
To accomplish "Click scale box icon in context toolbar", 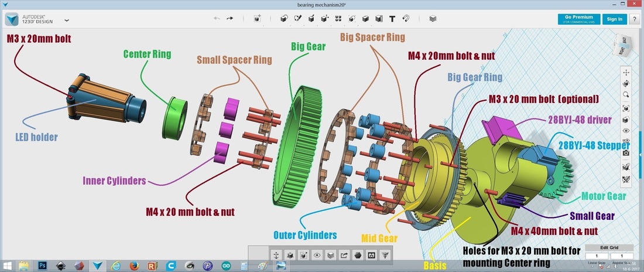I will (303, 255).
